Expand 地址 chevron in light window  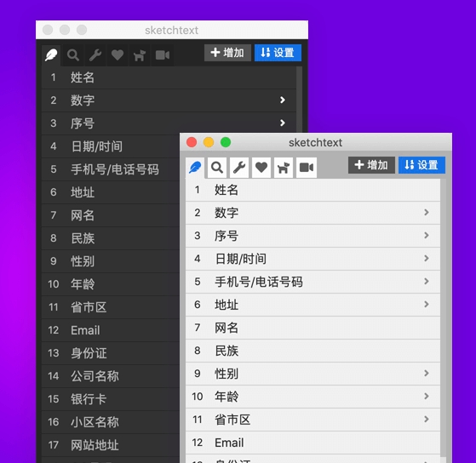(427, 305)
